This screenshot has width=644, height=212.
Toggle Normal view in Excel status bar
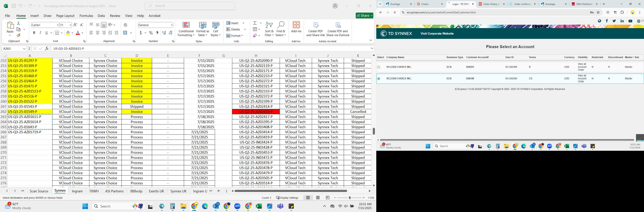pos(308,197)
